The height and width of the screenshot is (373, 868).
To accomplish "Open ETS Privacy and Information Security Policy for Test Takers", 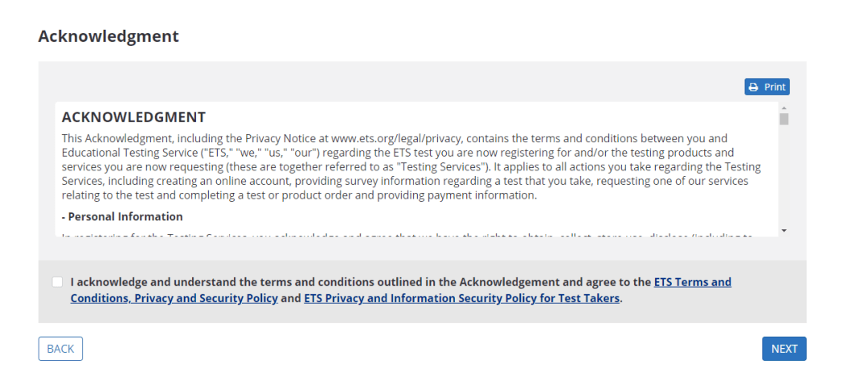I will point(461,298).
